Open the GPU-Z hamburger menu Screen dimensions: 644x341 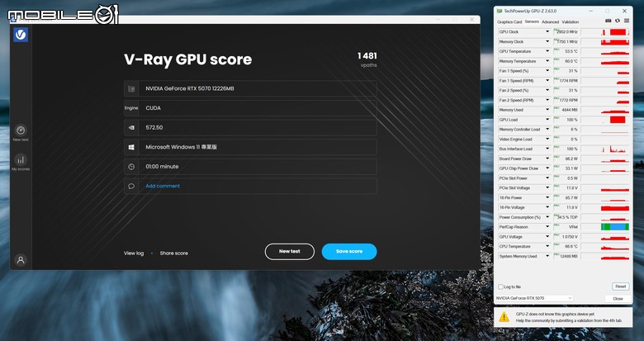point(627,21)
